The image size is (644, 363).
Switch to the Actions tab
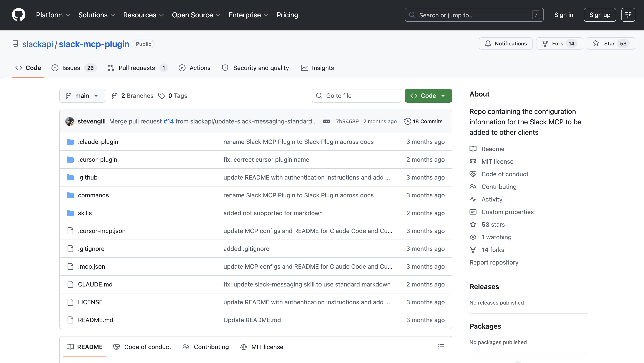point(194,68)
